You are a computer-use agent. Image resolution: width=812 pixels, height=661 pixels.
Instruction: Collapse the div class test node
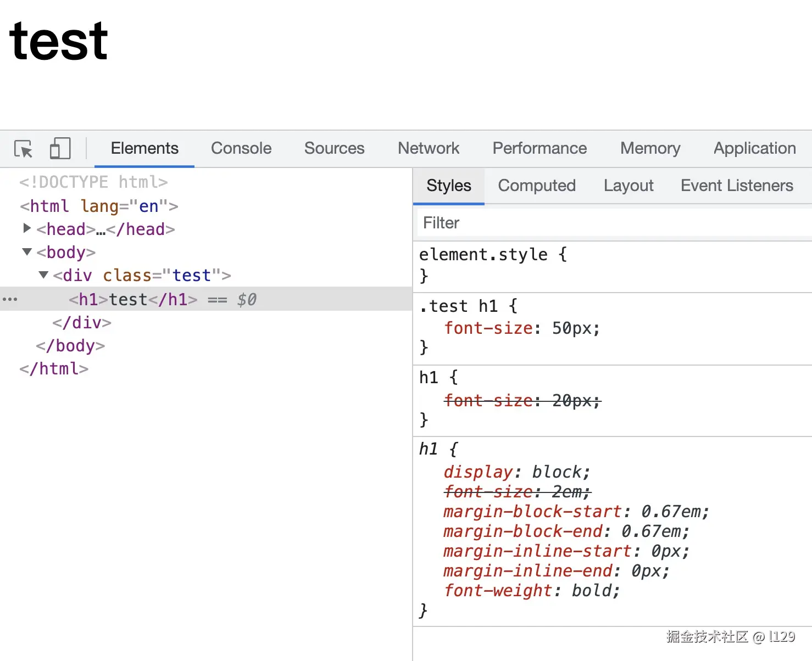(x=44, y=275)
